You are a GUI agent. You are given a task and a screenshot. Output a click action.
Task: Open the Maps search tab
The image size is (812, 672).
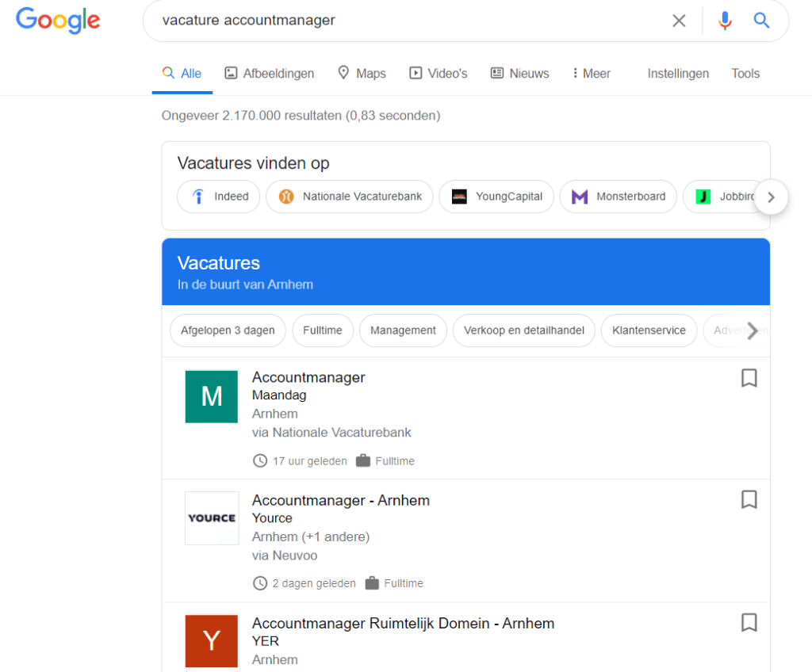click(x=362, y=74)
